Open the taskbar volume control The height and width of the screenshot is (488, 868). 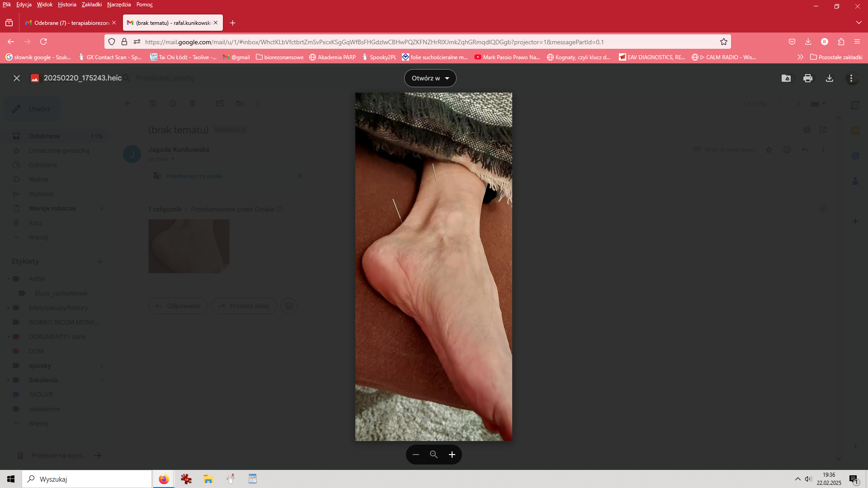(x=808, y=479)
